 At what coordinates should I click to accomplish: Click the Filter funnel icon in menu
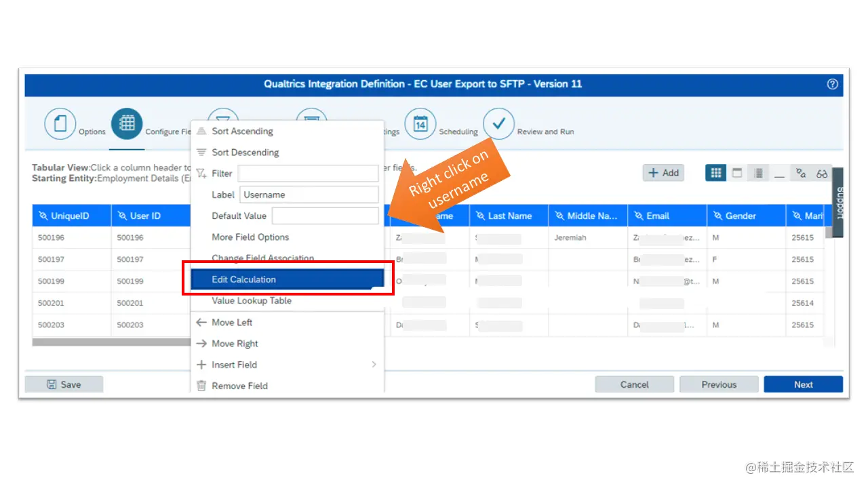pyautogui.click(x=201, y=174)
